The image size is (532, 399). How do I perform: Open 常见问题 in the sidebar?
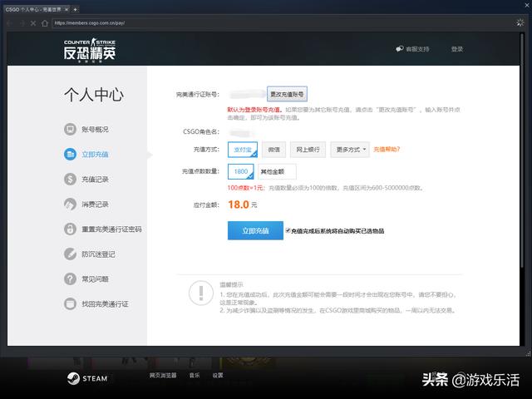[95, 279]
